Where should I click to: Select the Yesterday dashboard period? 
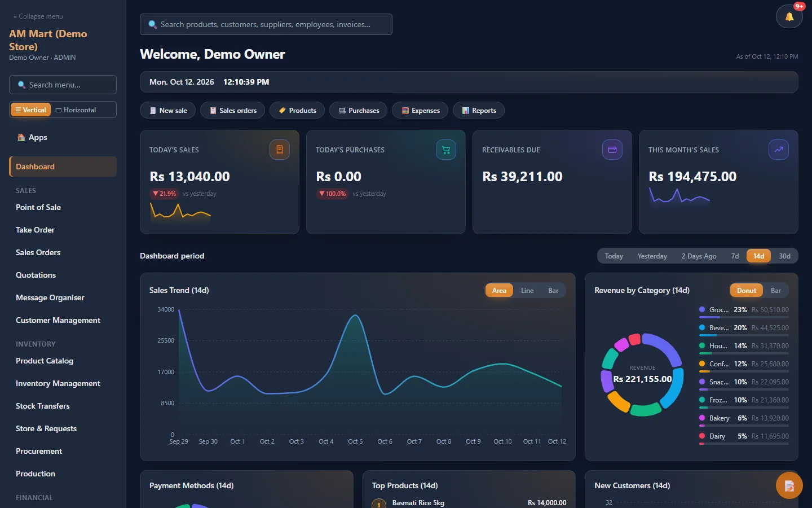point(652,256)
